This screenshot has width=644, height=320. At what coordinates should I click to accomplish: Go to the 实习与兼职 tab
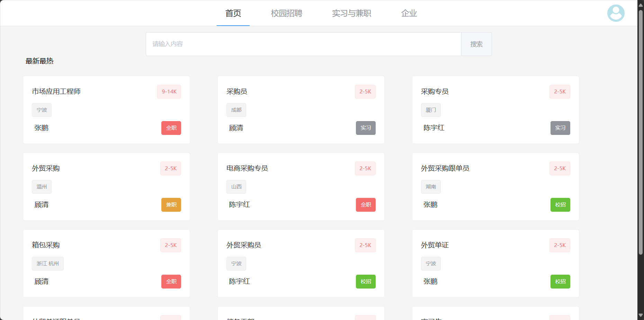click(x=351, y=13)
